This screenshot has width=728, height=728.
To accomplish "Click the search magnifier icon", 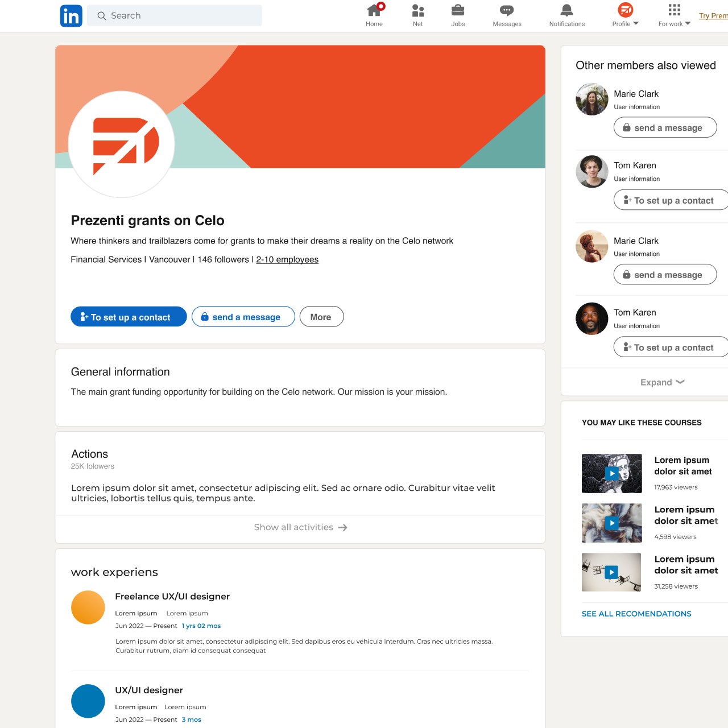I will click(102, 16).
